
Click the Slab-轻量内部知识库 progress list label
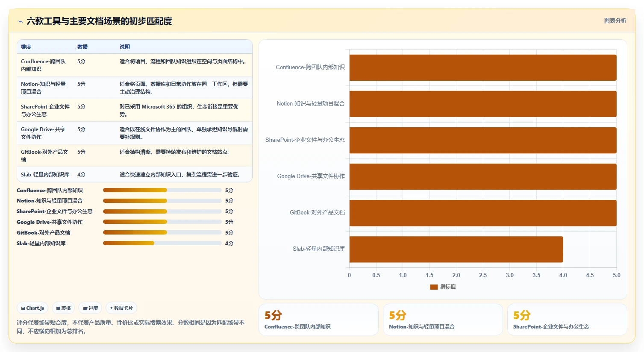41,243
